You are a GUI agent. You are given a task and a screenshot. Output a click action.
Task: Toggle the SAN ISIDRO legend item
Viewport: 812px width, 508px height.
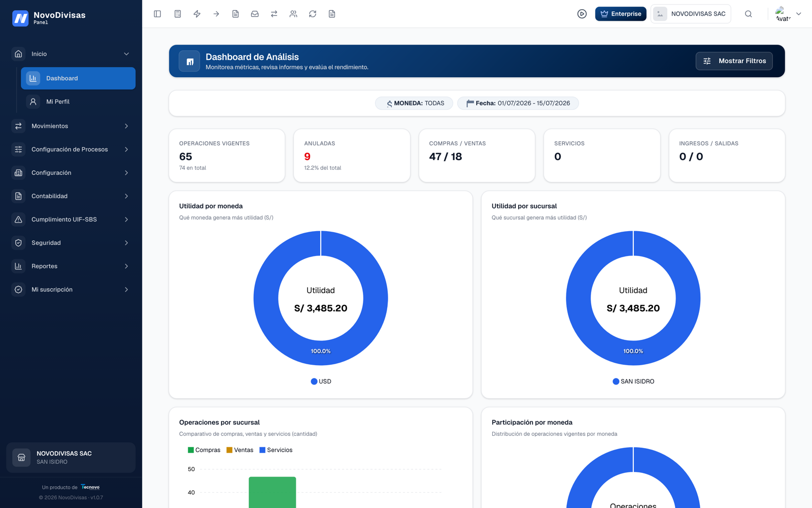pos(633,382)
